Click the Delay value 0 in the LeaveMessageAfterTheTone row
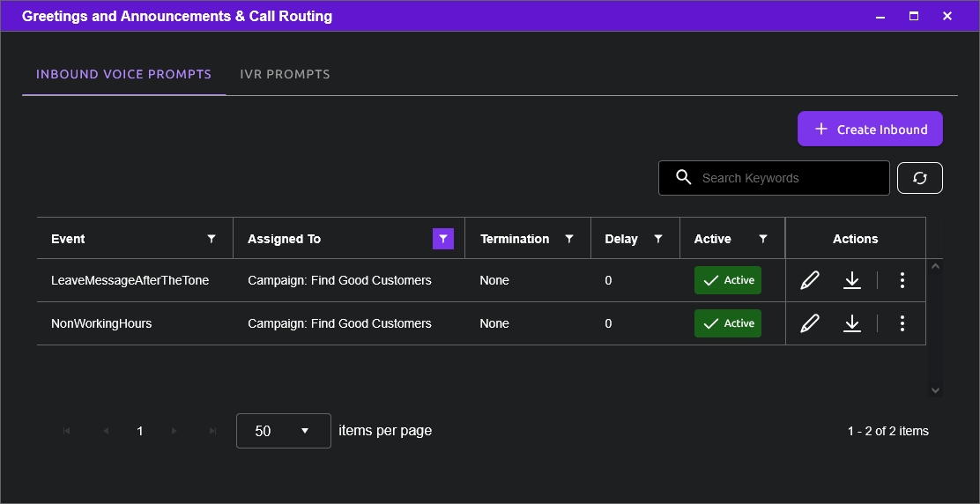This screenshot has height=504, width=980. 608,280
